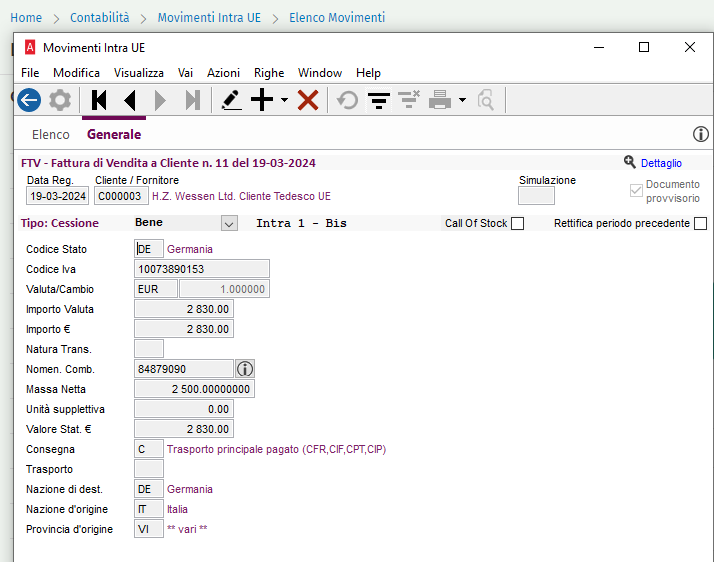
Task: Click the Consegna code field
Action: [x=149, y=449]
